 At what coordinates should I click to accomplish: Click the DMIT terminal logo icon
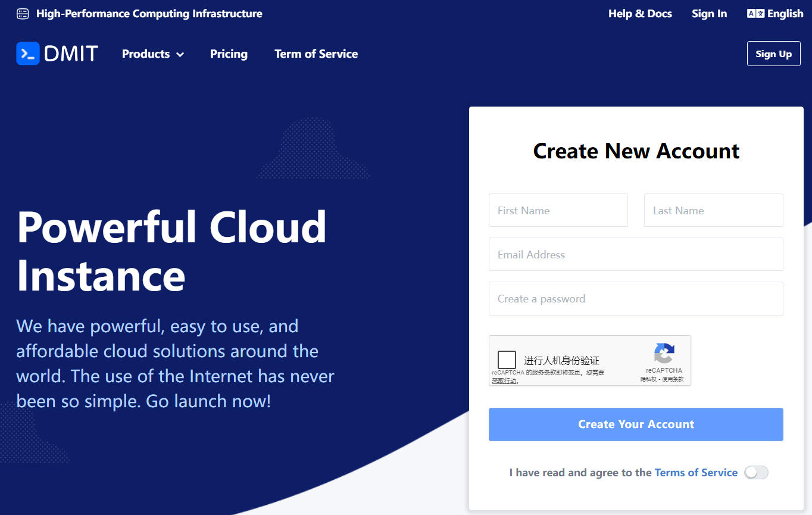[x=28, y=54]
